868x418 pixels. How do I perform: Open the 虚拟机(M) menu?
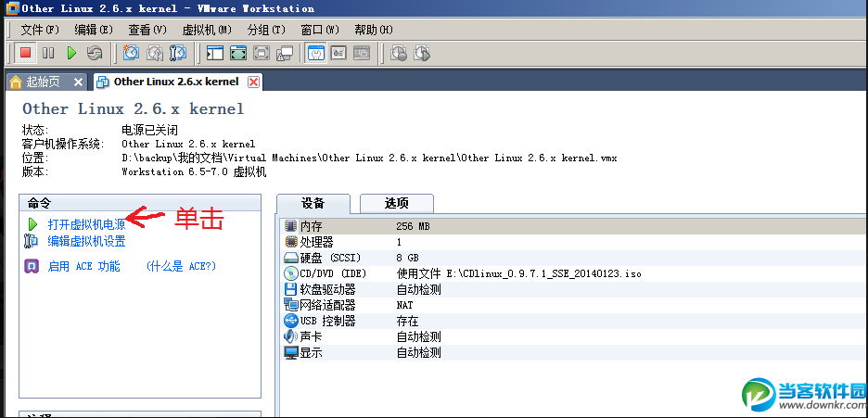point(207,30)
